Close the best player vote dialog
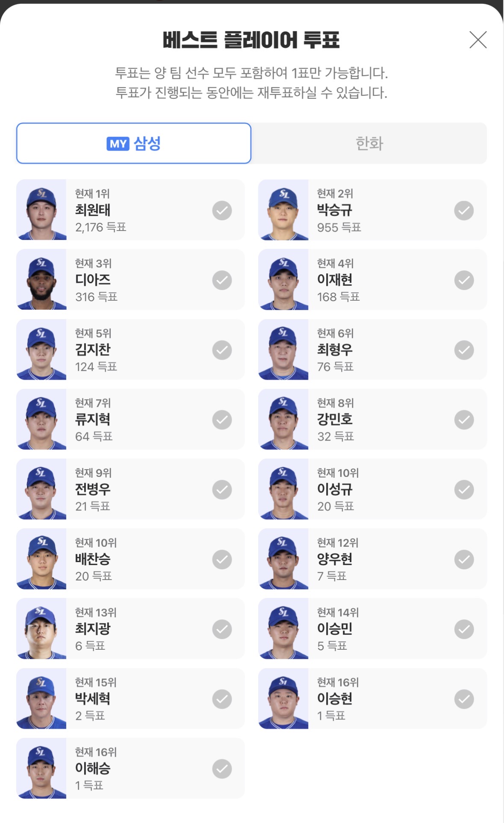This screenshot has width=504, height=823. pos(477,40)
